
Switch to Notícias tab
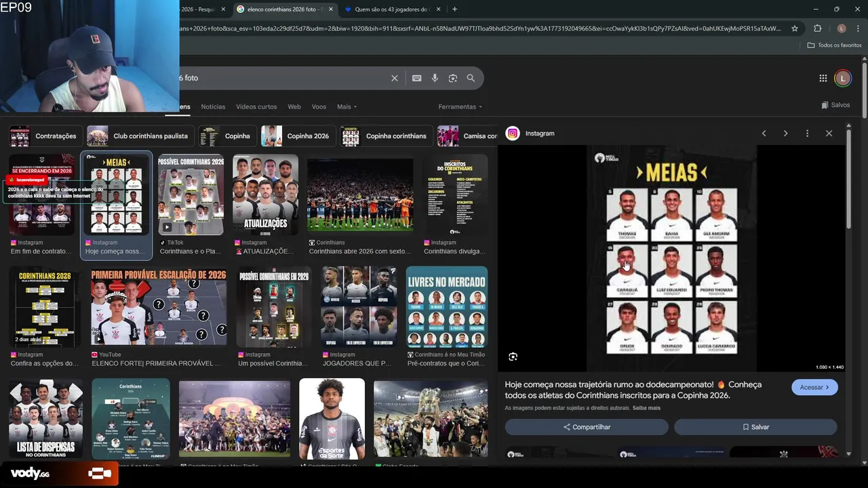click(x=213, y=107)
